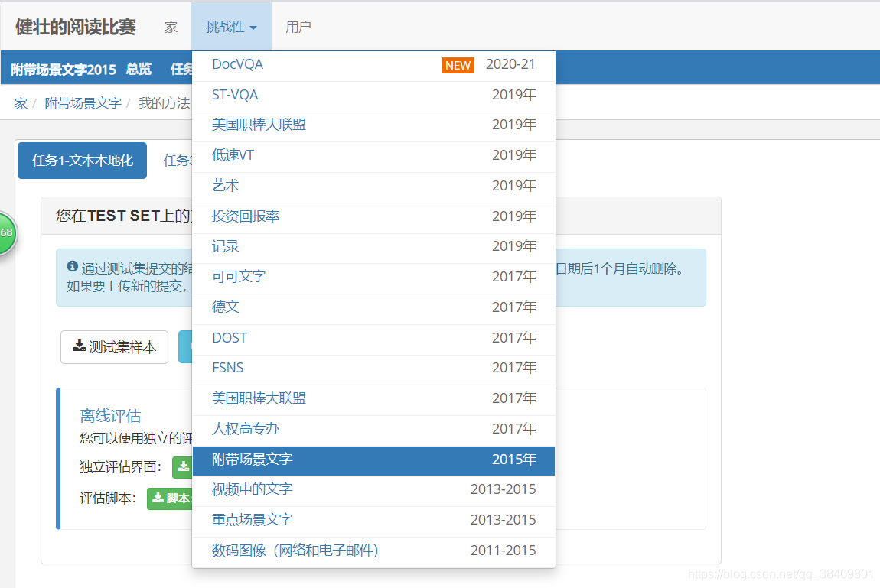This screenshot has width=880, height=588.
Task: Select 数码图像（网络和电子邮件）2011-2015 entry
Action: [373, 551]
